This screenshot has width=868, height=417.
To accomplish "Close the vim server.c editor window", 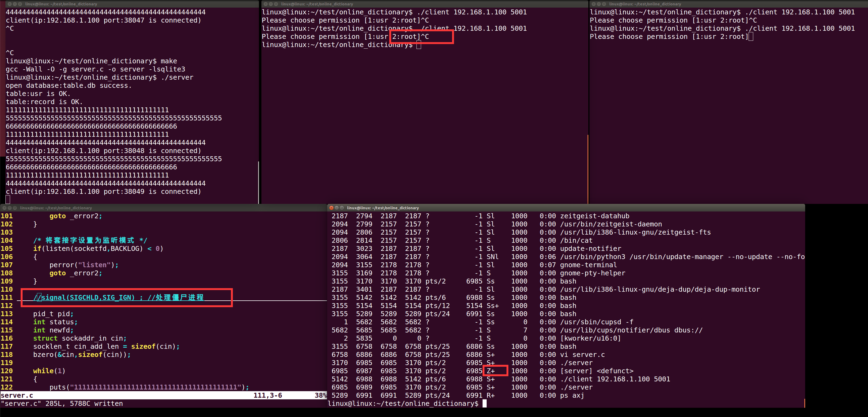I will tap(4, 208).
